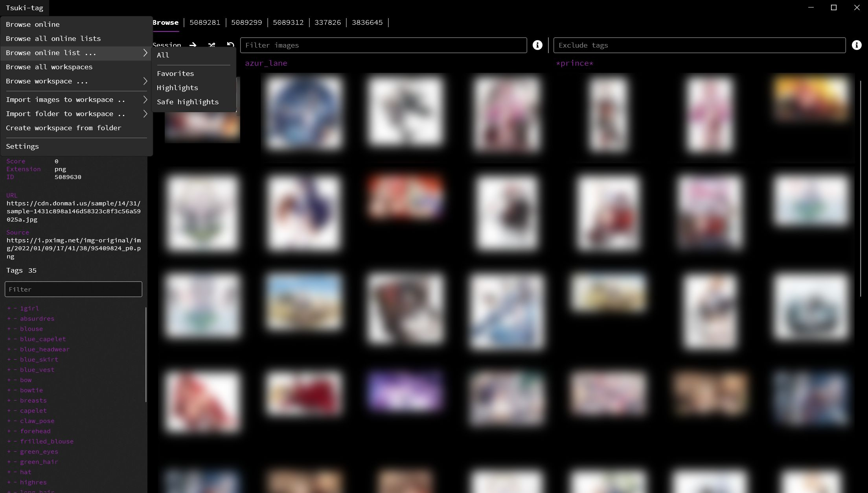
Task: Focus the 'Exclude tags' input field
Action: [x=699, y=45]
